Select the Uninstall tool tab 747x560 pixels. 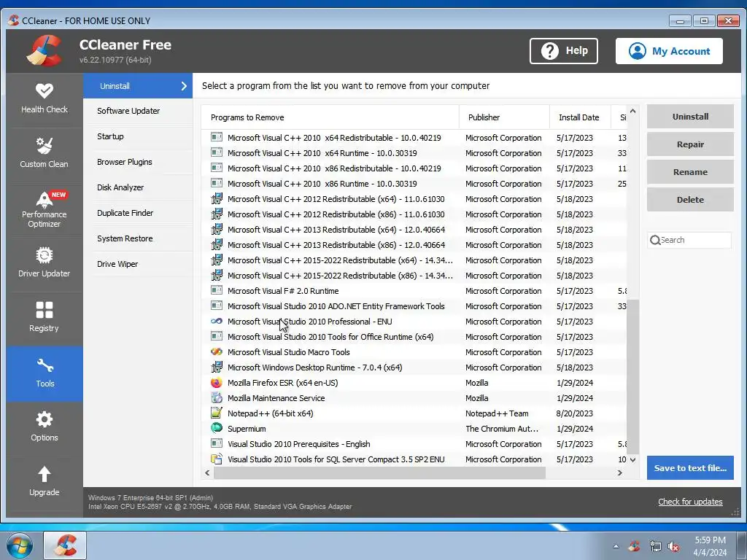click(138, 86)
